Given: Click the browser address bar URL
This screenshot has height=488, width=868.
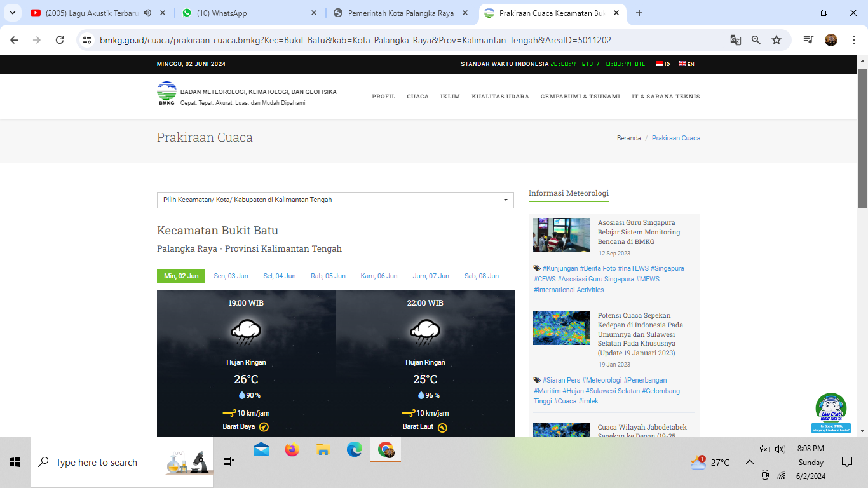Looking at the screenshot, I should (x=355, y=40).
